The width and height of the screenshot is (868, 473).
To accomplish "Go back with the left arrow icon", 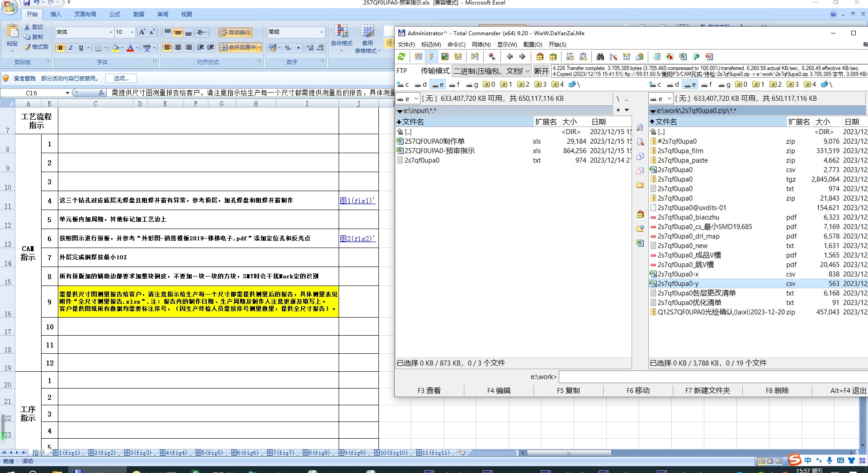I will [x=509, y=56].
